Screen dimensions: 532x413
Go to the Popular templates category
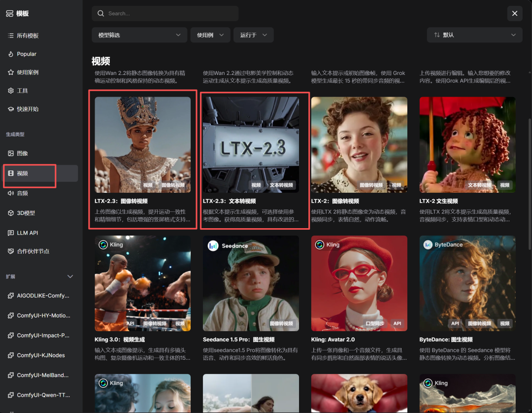pyautogui.click(x=27, y=54)
